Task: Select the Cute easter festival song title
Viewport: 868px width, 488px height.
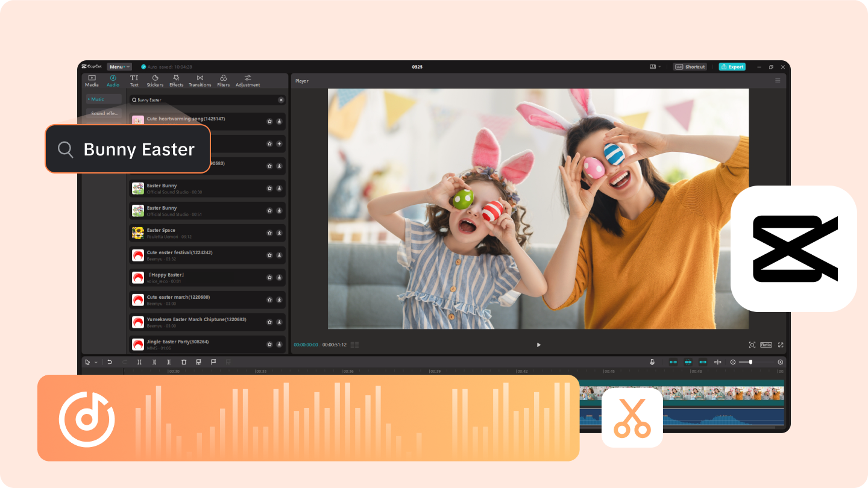Action: 180,252
